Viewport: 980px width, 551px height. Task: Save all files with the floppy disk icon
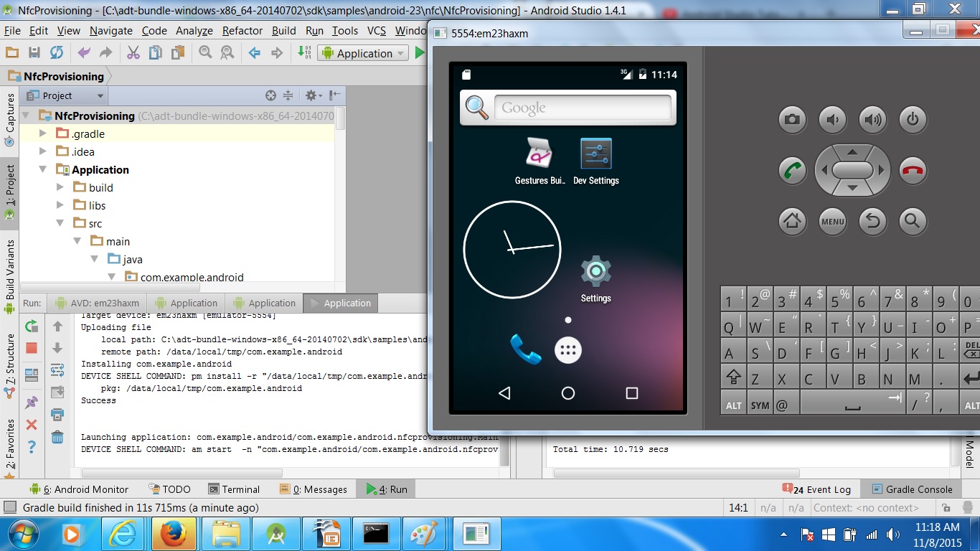pos(34,52)
